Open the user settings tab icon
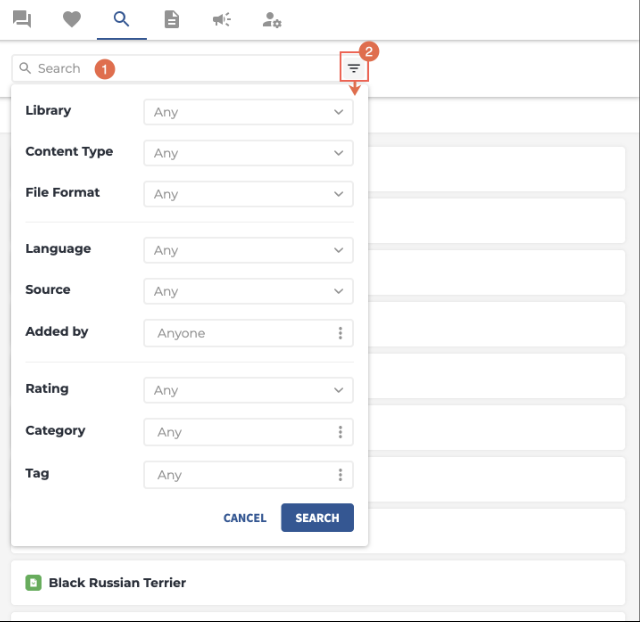The width and height of the screenshot is (640, 622). (272, 20)
